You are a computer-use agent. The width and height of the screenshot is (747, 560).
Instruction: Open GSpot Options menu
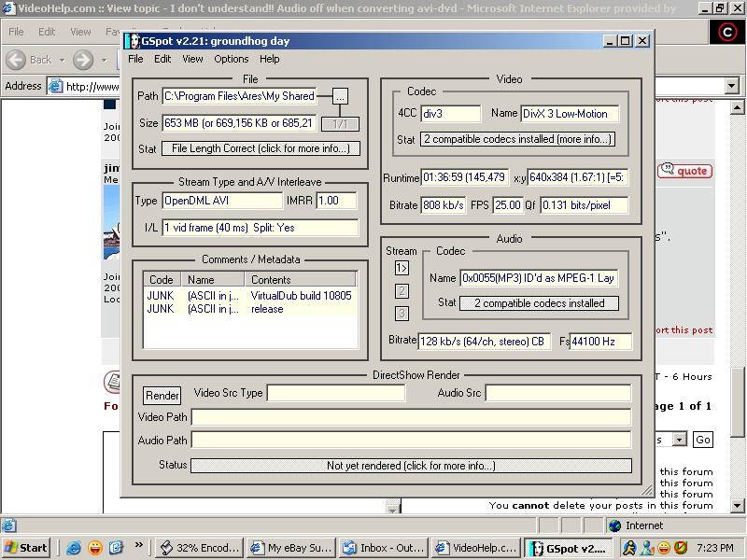click(231, 59)
